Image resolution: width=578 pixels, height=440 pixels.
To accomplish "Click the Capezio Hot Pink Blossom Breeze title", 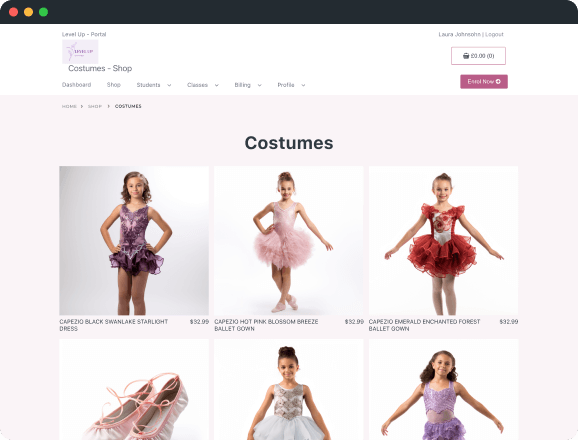I will click(266, 325).
